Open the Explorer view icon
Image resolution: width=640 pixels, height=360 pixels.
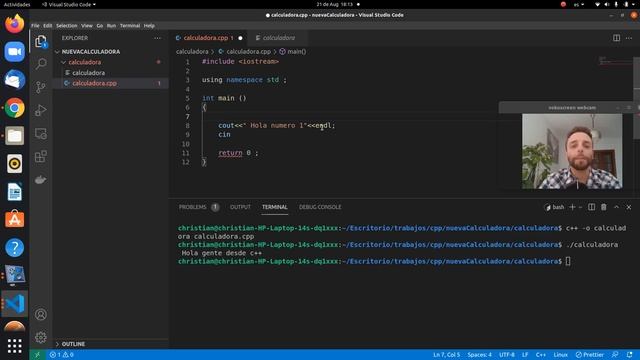pyautogui.click(x=40, y=41)
